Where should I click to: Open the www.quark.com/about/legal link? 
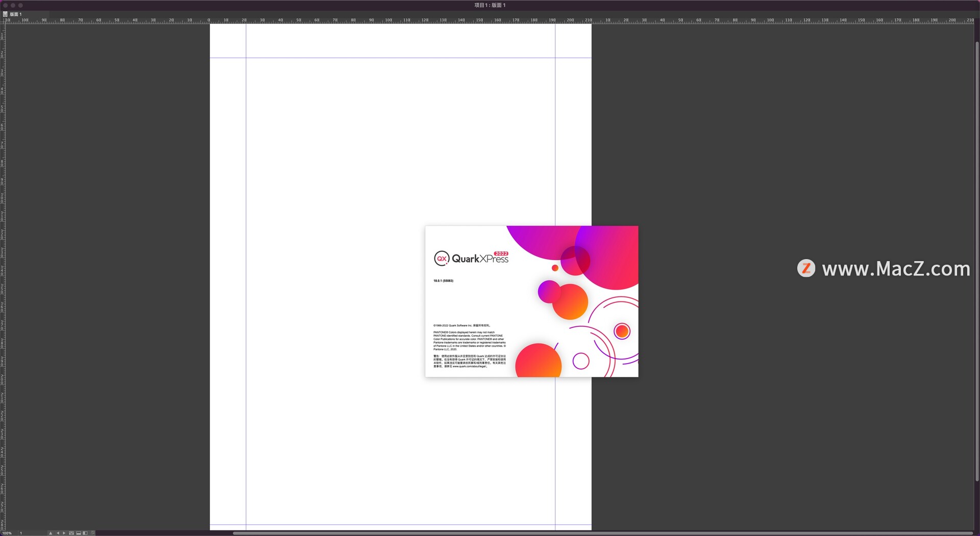pyautogui.click(x=469, y=366)
